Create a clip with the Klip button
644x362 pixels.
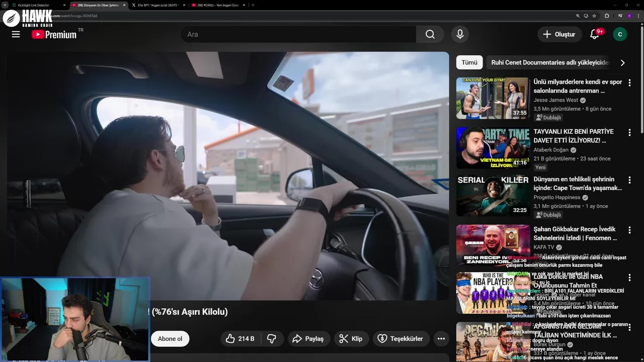(351, 338)
